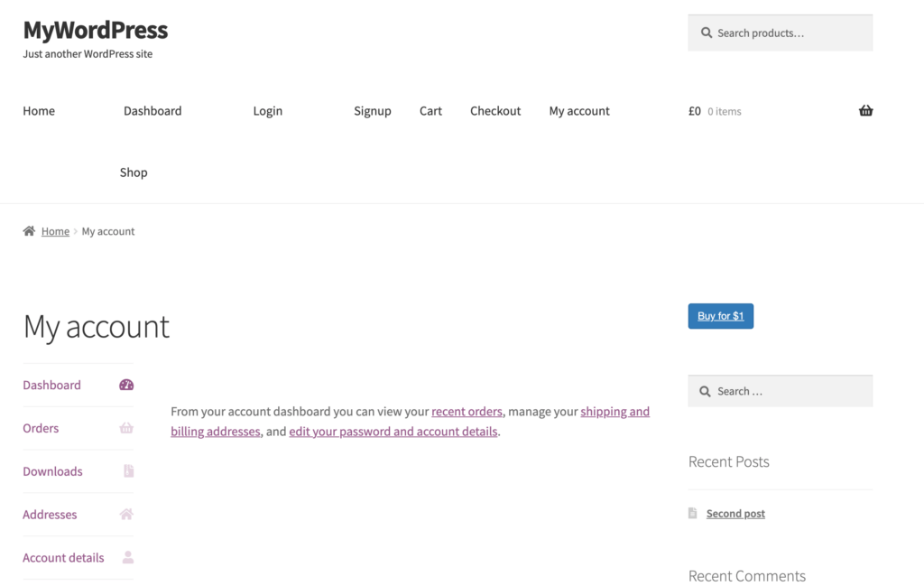The image size is (924, 586).
Task: Click the magnifier icon in the sidebar search
Action: 705,392
